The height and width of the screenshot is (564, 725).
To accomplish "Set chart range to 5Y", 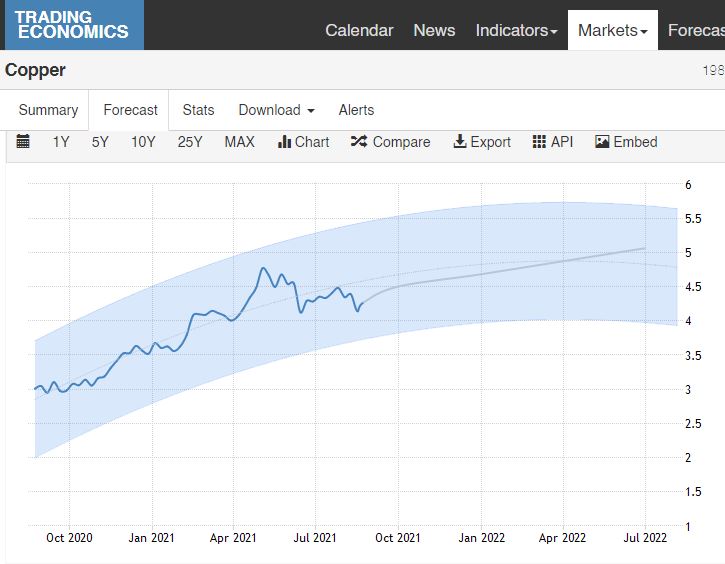I will 100,142.
